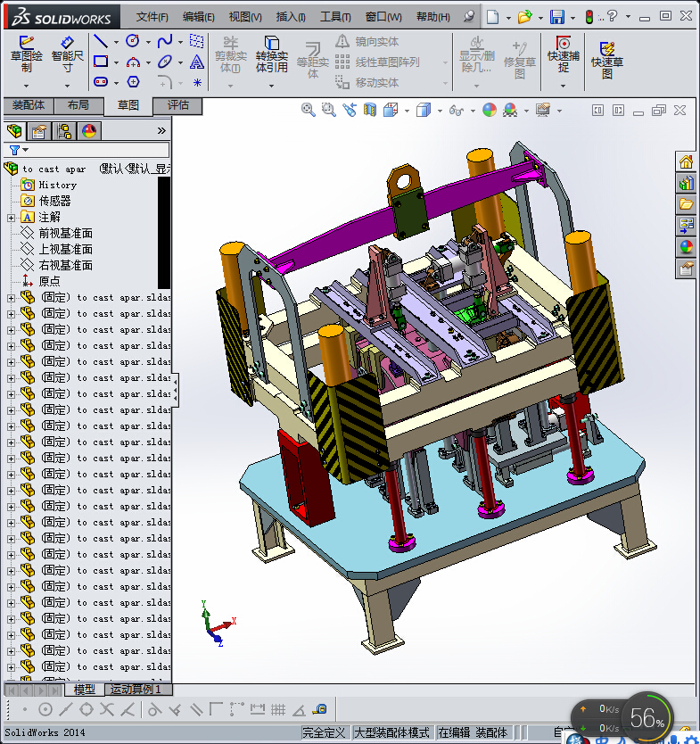Open the Save button dropdown arrow
700x744 pixels.
[572, 18]
